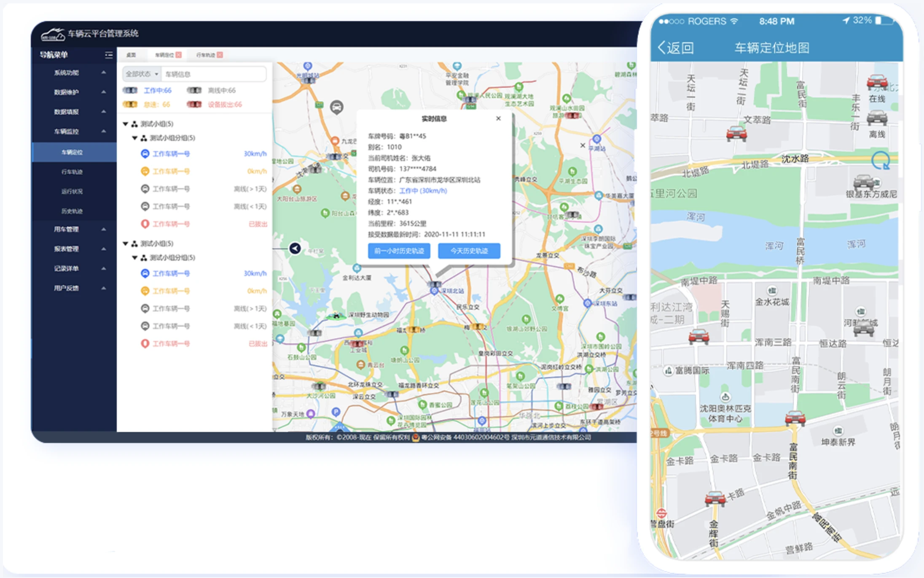Close the 车辆定位 tab with its red X
924x578 pixels.
[x=179, y=55]
